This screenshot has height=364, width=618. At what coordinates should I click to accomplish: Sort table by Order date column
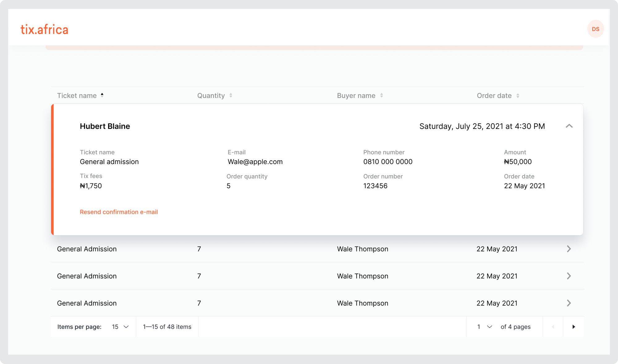[x=518, y=96]
